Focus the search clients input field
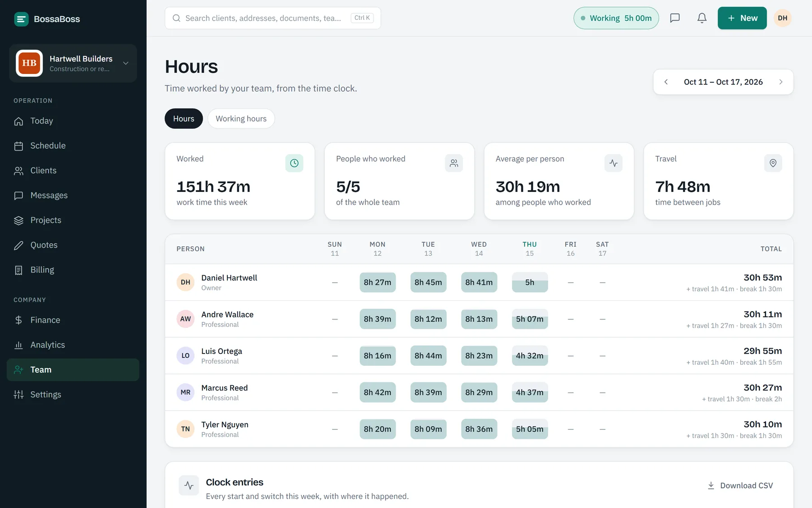This screenshot has height=508, width=812. (x=273, y=18)
